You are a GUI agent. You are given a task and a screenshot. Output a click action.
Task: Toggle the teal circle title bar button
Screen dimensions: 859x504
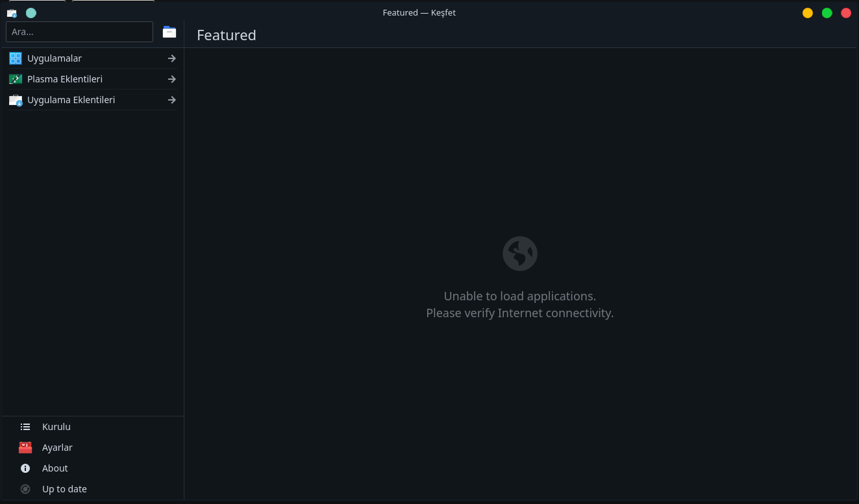click(31, 13)
